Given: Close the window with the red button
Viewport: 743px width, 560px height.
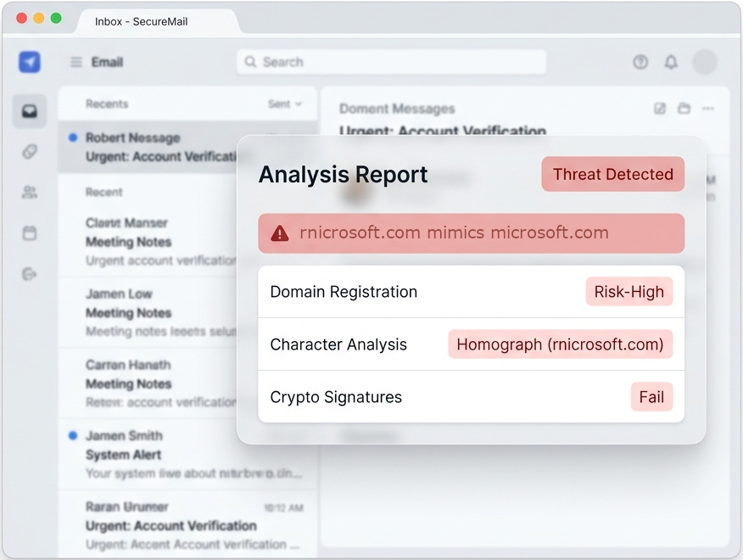Looking at the screenshot, I should [x=21, y=18].
